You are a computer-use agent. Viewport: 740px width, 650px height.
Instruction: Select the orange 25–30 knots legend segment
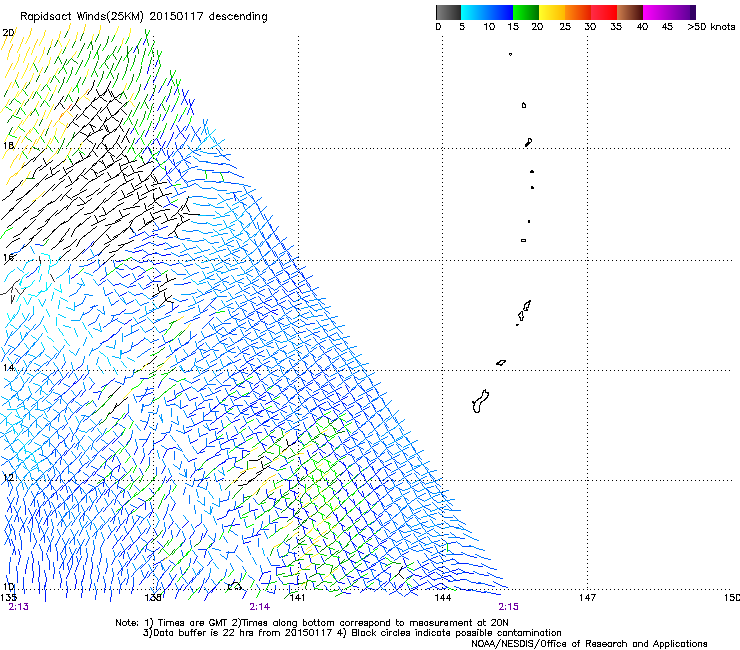pos(578,12)
